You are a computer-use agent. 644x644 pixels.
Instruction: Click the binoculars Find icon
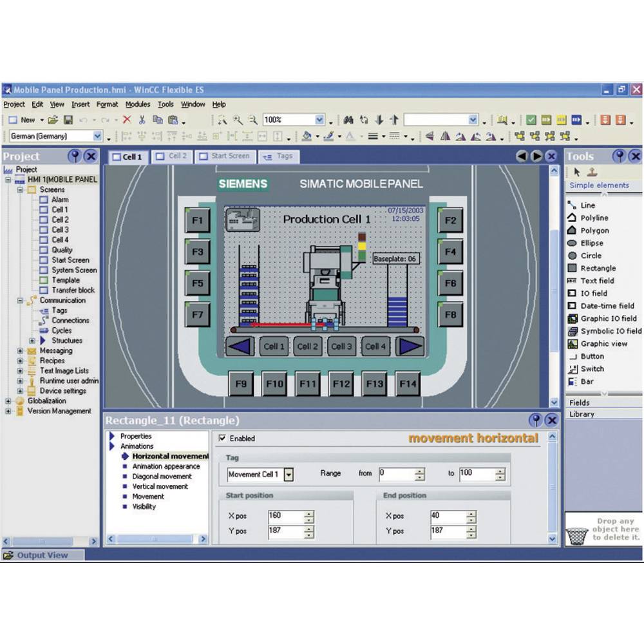348,120
